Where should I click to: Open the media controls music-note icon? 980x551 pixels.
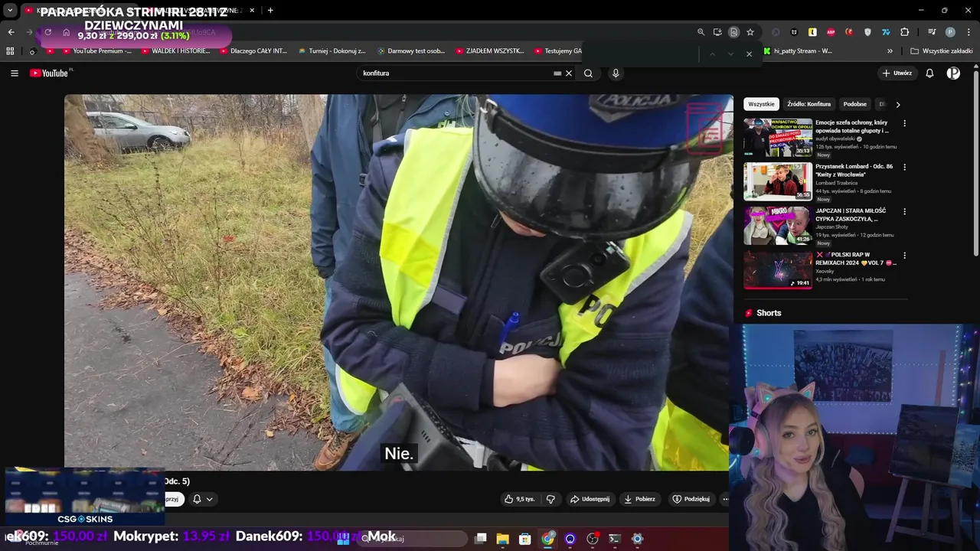pos(932,32)
